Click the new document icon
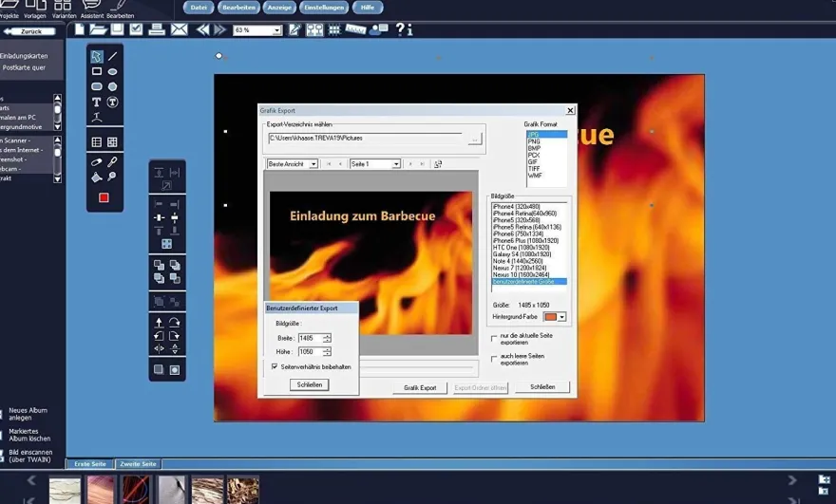Viewport: 836px width, 504px height. coord(80,29)
